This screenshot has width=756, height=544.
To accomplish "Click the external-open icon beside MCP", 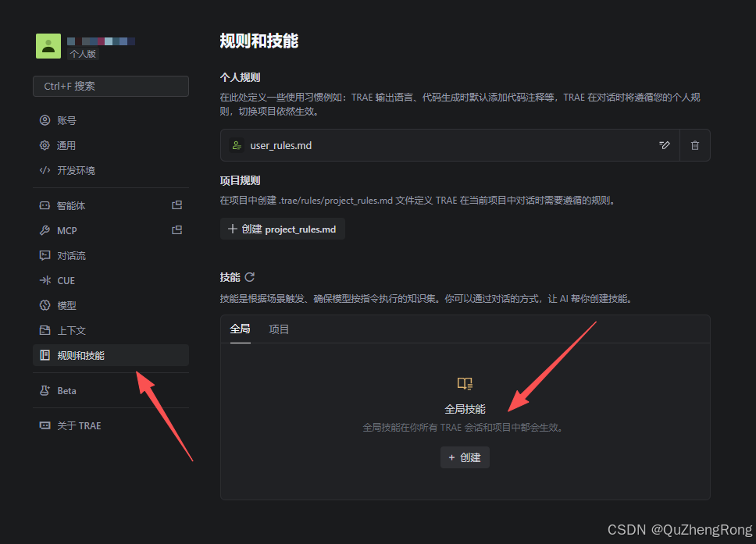I will click(177, 230).
